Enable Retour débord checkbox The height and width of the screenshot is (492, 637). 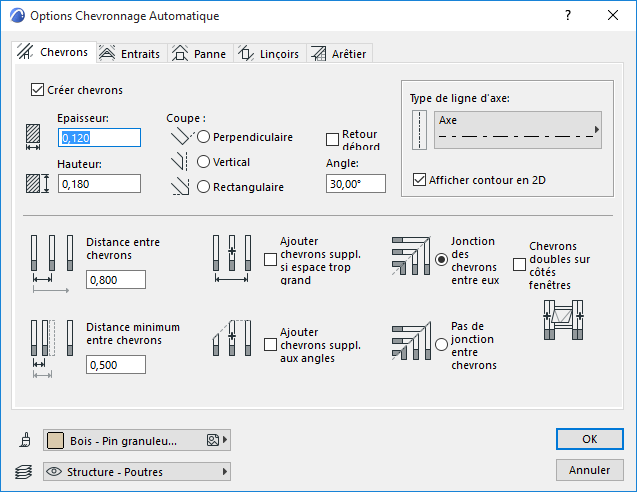pos(334,139)
